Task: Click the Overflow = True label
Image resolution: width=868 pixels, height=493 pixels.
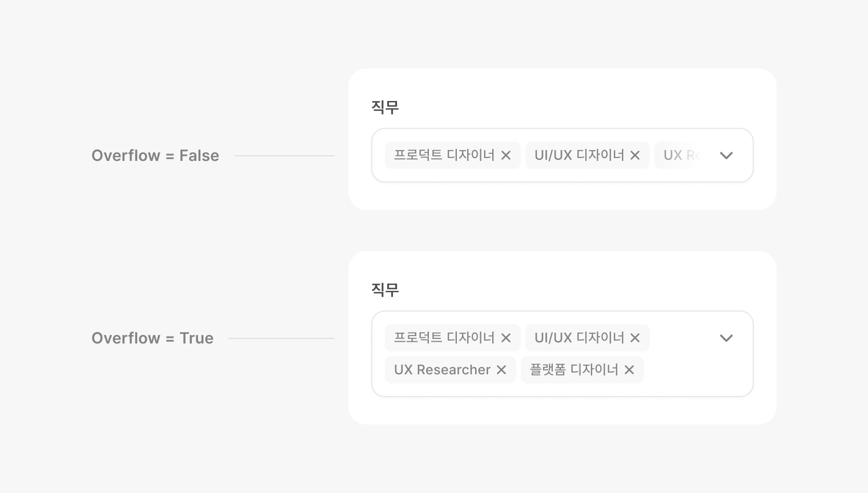Action: (152, 338)
